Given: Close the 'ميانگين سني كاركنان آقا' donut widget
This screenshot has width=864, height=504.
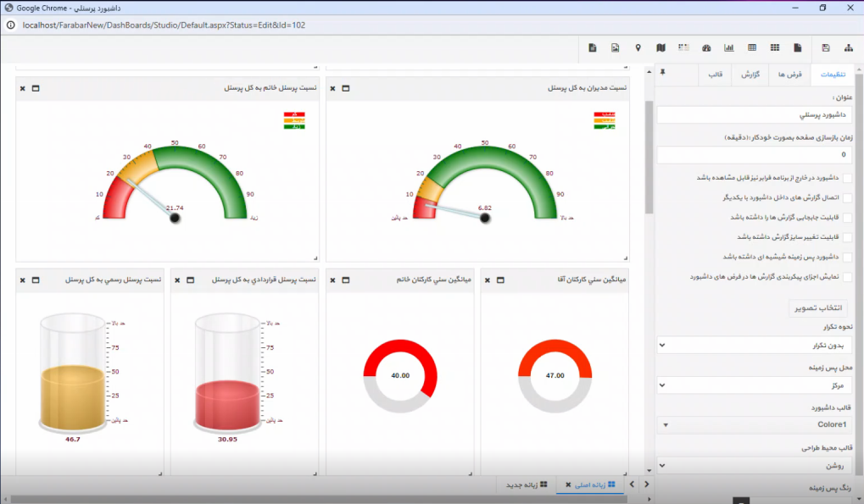Looking at the screenshot, I should pos(487,280).
